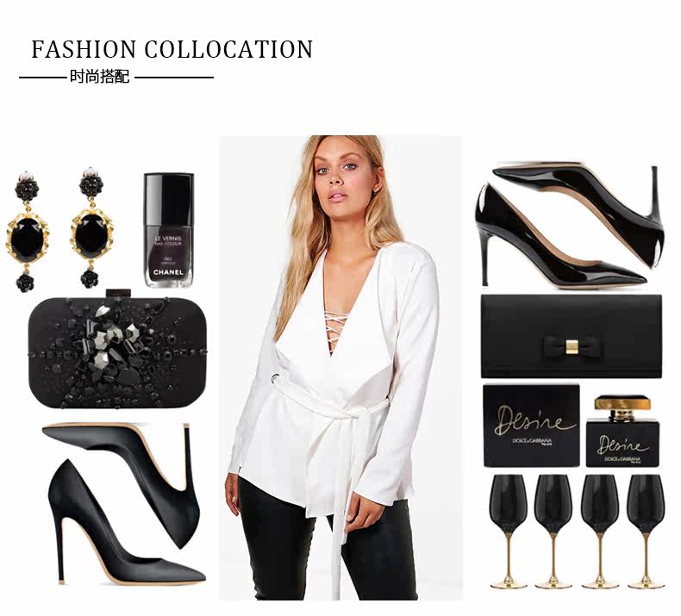Click the matte black stiletto pumps
Screen dimensions: 681x616
(124, 503)
